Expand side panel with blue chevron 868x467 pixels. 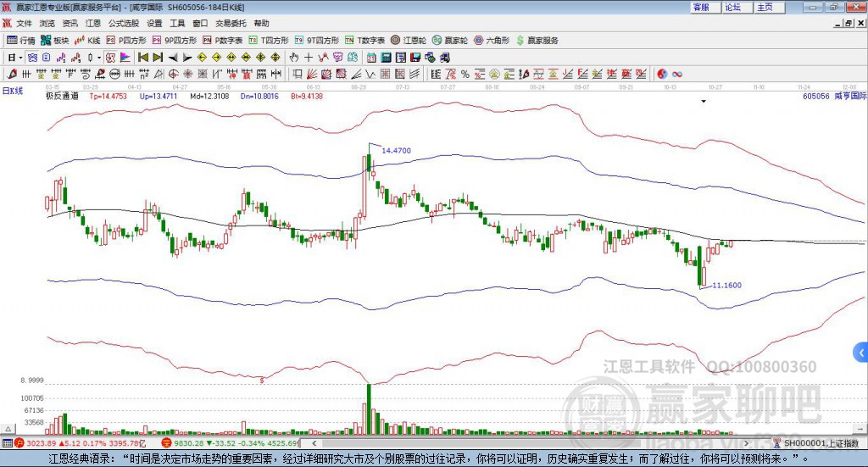861,353
